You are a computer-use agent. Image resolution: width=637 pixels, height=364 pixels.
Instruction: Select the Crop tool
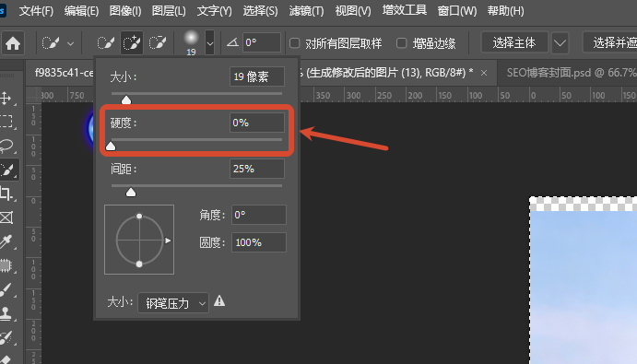6,194
